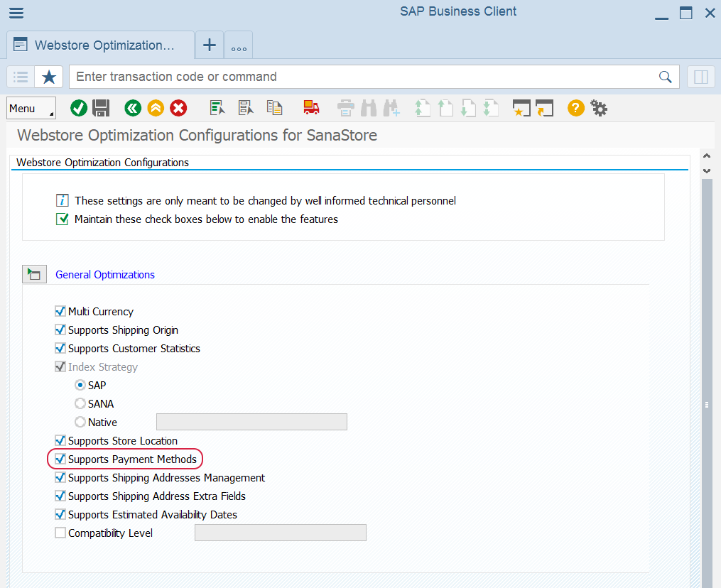Click the Compatibility Level text field
Viewport: 721px width, 588px height.
click(x=281, y=533)
